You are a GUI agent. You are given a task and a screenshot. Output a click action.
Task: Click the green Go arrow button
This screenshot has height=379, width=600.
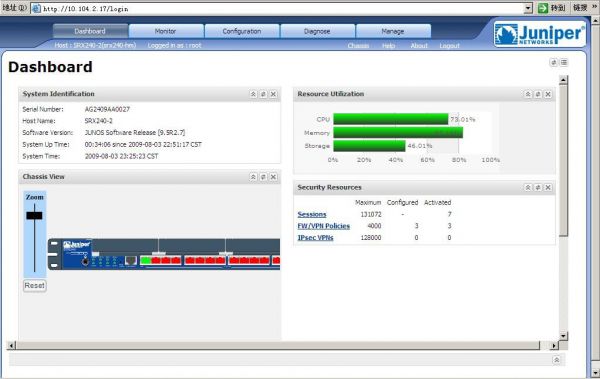543,8
